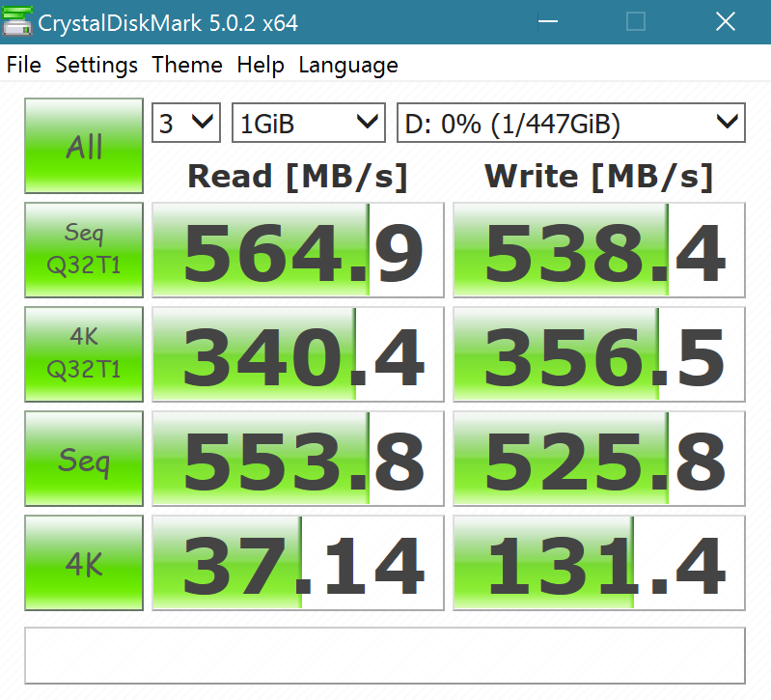The height and width of the screenshot is (700, 771).
Task: Open the Theme menu
Action: (x=187, y=65)
